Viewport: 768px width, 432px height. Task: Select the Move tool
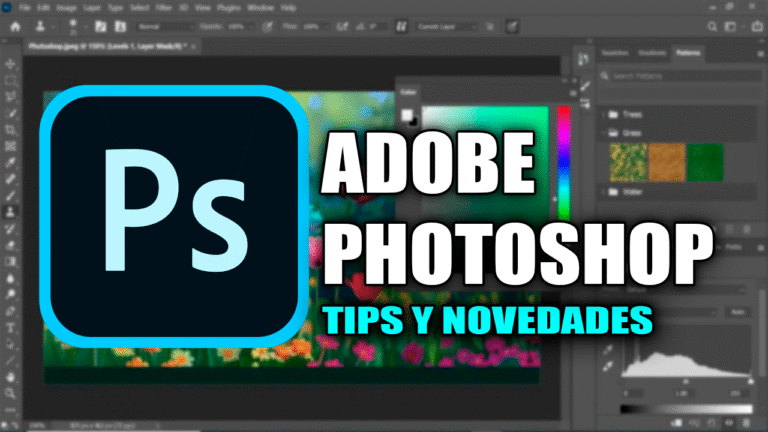[10, 64]
